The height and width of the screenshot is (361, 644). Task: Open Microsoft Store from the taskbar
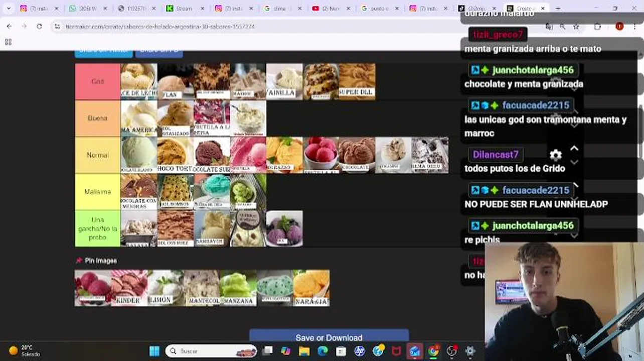click(x=341, y=351)
